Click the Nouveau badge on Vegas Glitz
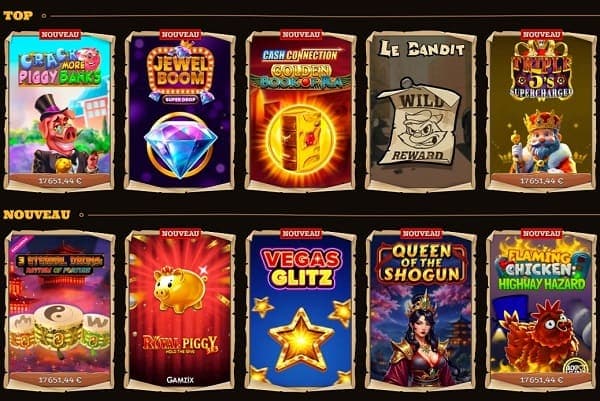The width and height of the screenshot is (600, 401). tap(300, 233)
